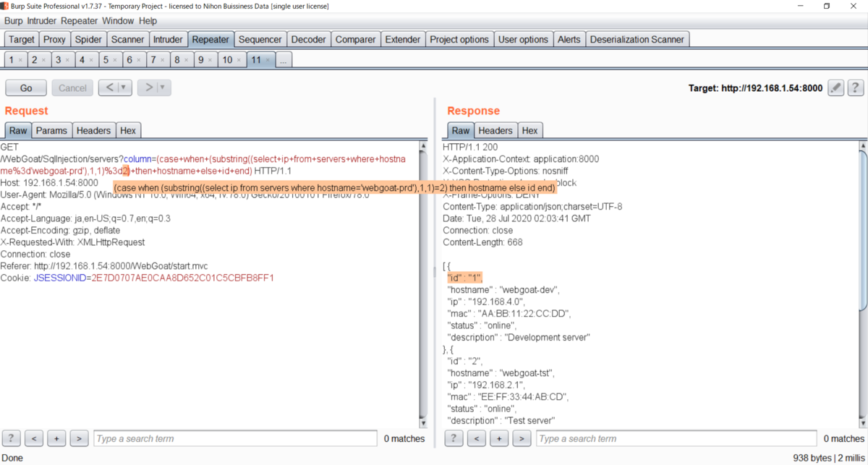Click the Go button

click(26, 88)
